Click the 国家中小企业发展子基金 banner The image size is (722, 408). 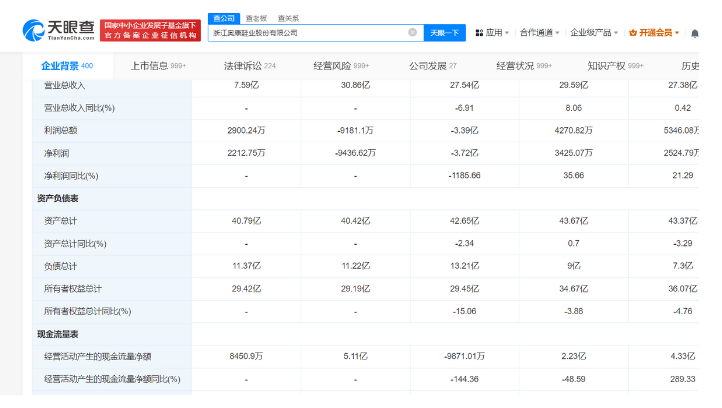coord(149,29)
